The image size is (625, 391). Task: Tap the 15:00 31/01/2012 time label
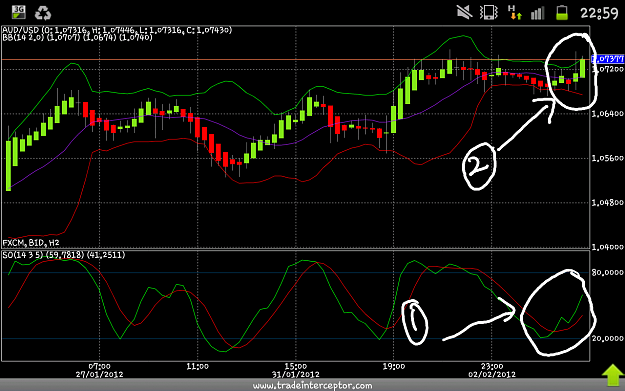295,370
